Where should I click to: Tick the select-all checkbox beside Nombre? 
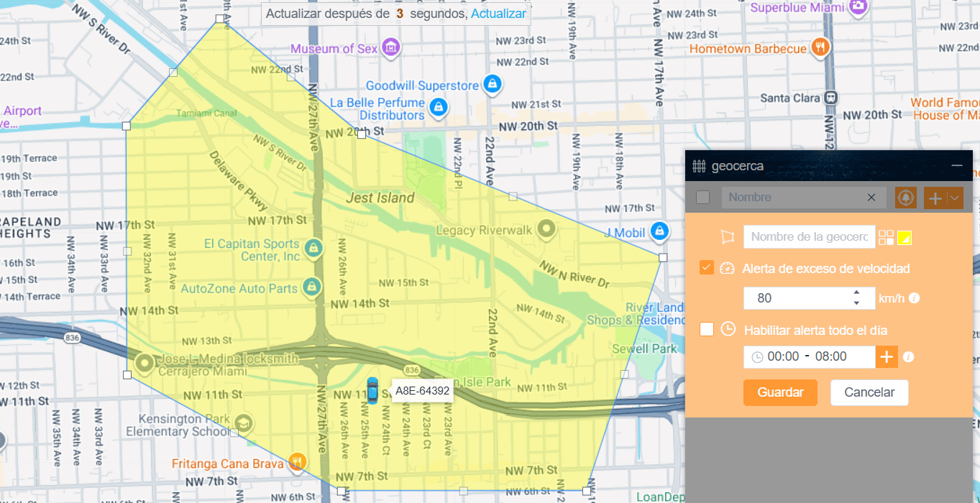coord(703,198)
